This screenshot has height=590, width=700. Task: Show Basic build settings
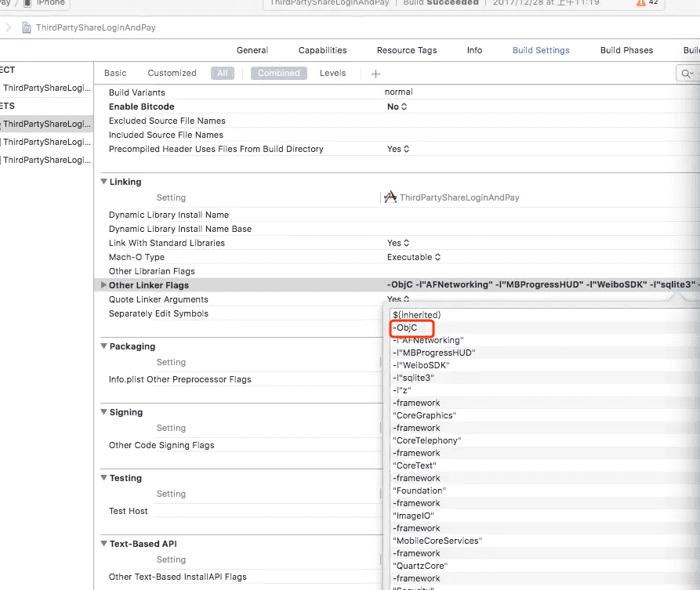click(115, 73)
